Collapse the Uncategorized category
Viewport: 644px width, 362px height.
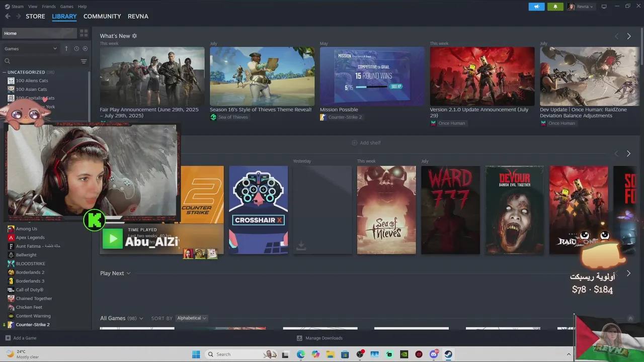click(x=5, y=72)
